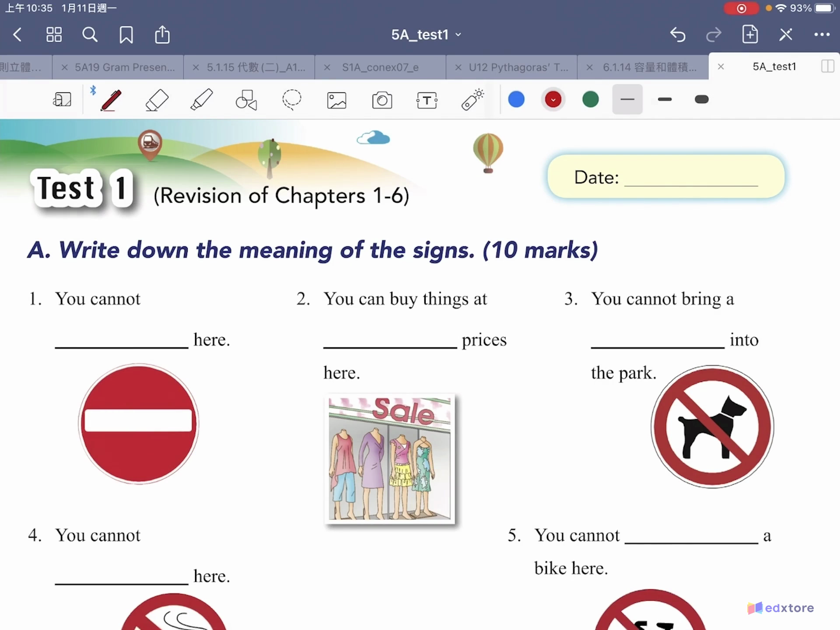The image size is (840, 630).
Task: Tap the Sale shop window picture
Action: [390, 458]
